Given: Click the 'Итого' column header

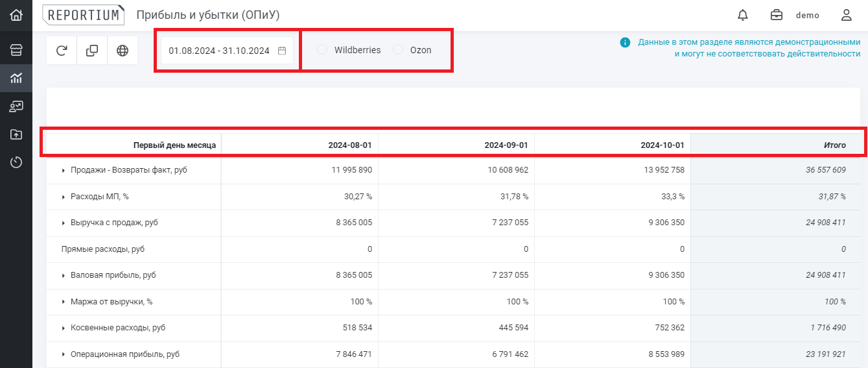Looking at the screenshot, I should [834, 145].
